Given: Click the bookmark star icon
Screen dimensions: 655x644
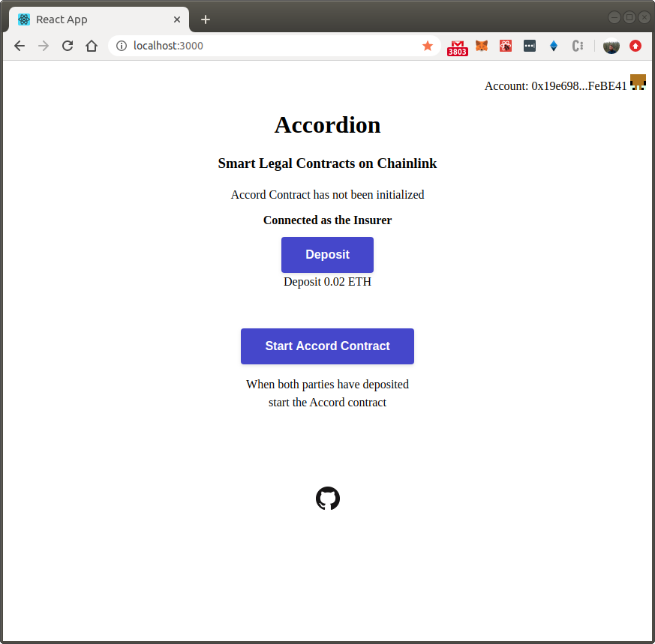Looking at the screenshot, I should (428, 46).
